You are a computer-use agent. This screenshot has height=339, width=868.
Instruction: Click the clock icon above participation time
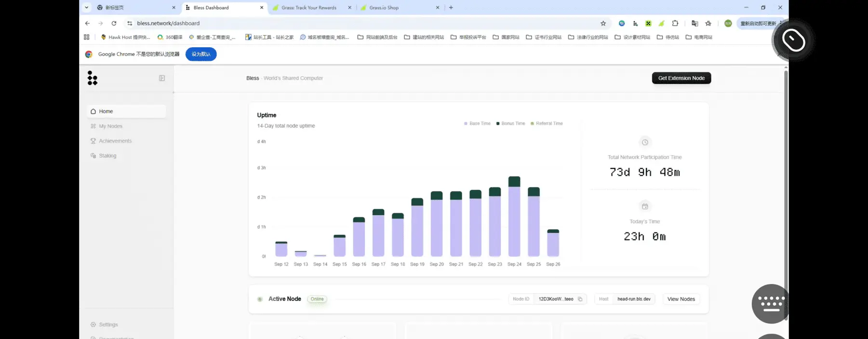pos(645,142)
